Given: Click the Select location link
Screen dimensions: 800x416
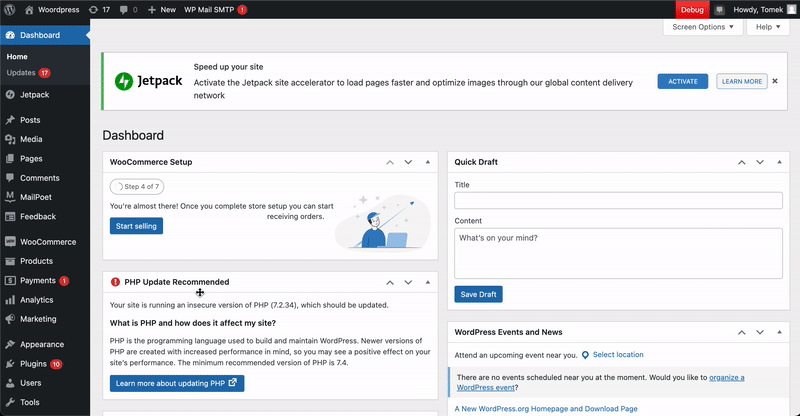Looking at the screenshot, I should [618, 355].
